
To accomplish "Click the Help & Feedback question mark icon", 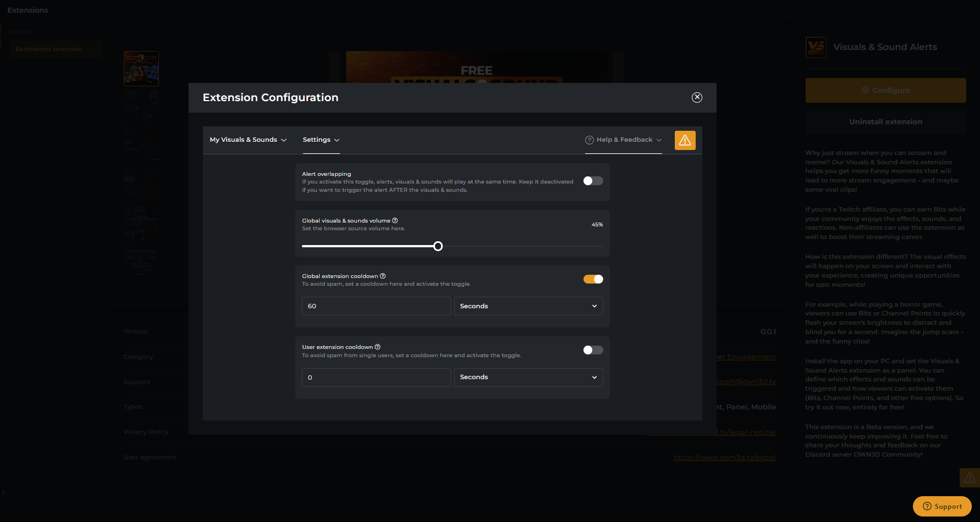I will [x=590, y=140].
